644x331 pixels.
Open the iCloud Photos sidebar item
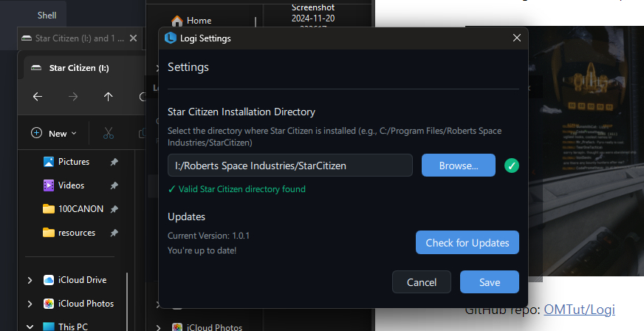[x=84, y=304]
